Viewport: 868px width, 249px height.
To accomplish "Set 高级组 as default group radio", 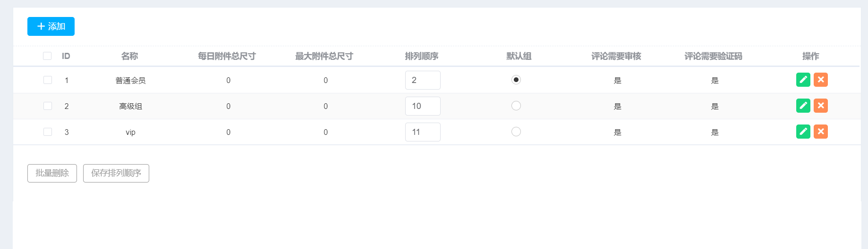I will (516, 106).
